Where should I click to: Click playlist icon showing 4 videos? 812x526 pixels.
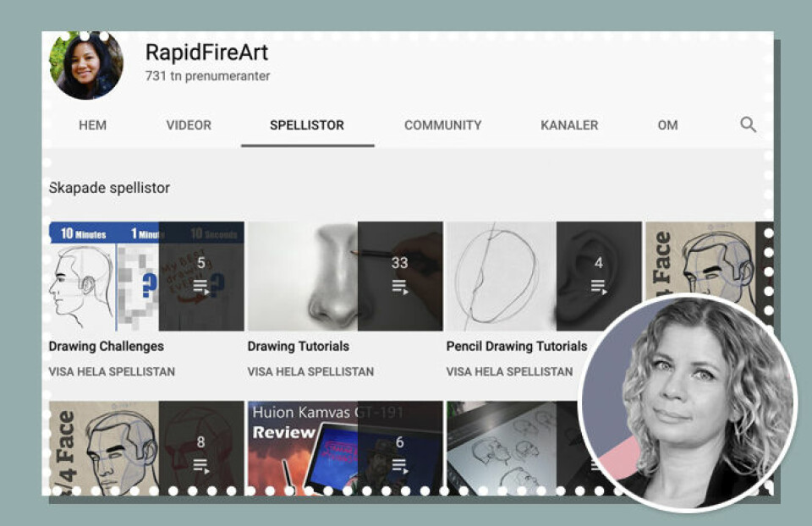pos(598,287)
